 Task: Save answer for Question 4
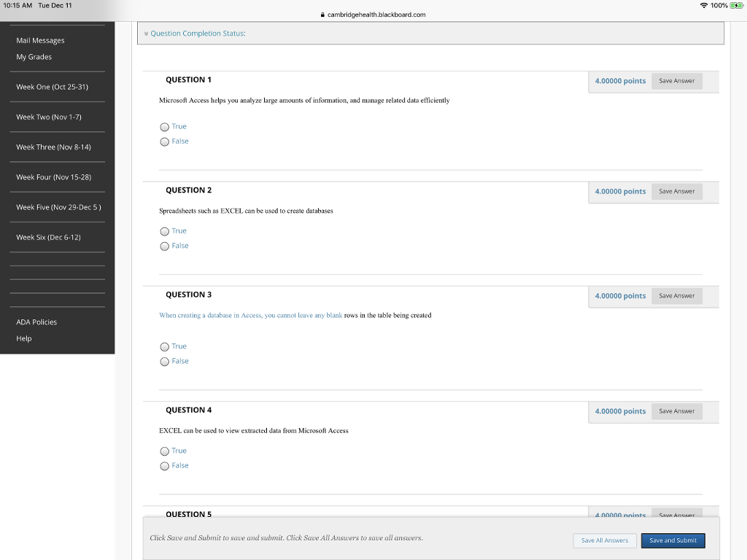point(676,411)
